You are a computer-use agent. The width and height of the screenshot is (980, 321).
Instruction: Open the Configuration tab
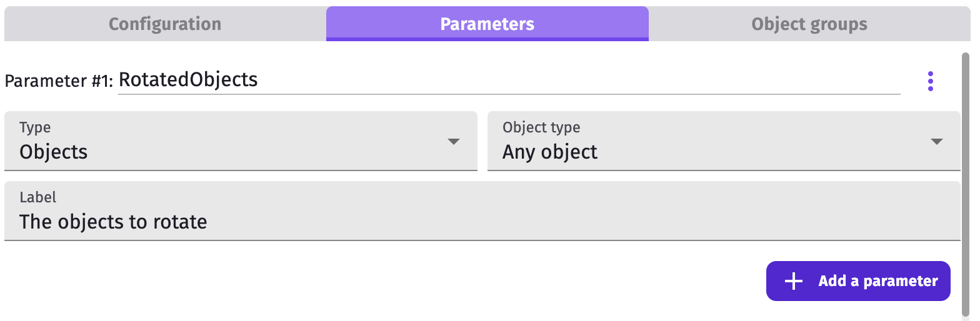tap(165, 24)
